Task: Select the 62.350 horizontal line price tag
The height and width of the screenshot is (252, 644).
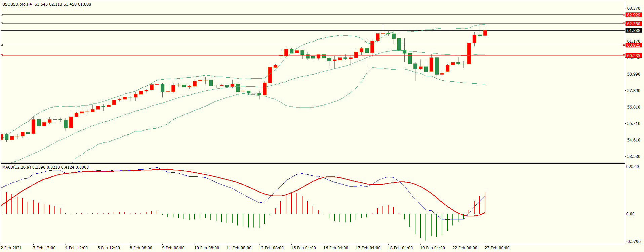Action: point(633,24)
